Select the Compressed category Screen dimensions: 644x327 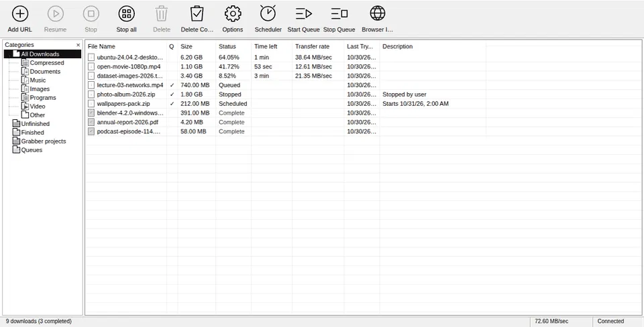tap(43, 63)
